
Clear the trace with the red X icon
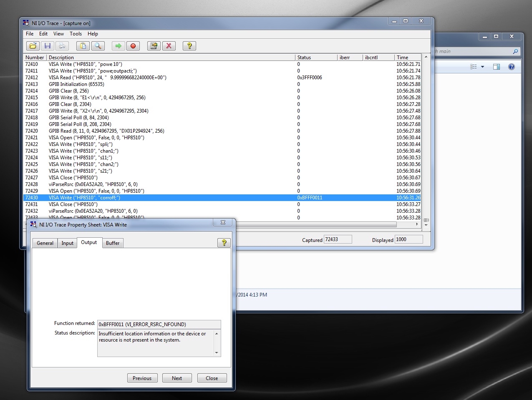pyautogui.click(x=169, y=46)
